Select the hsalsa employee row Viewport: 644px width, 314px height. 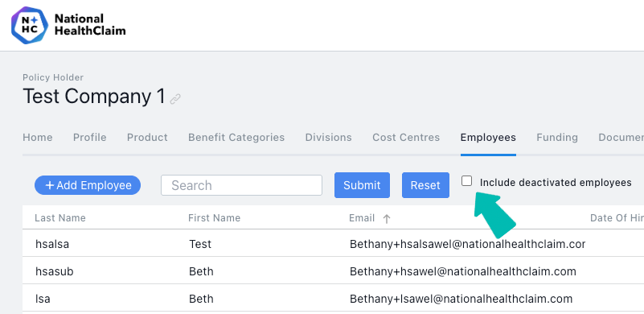point(333,244)
